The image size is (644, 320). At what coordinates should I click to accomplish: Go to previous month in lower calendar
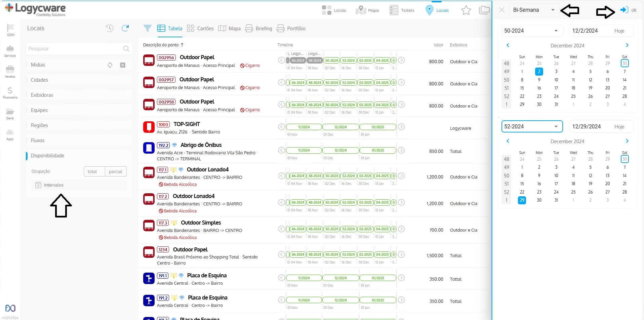pos(508,141)
